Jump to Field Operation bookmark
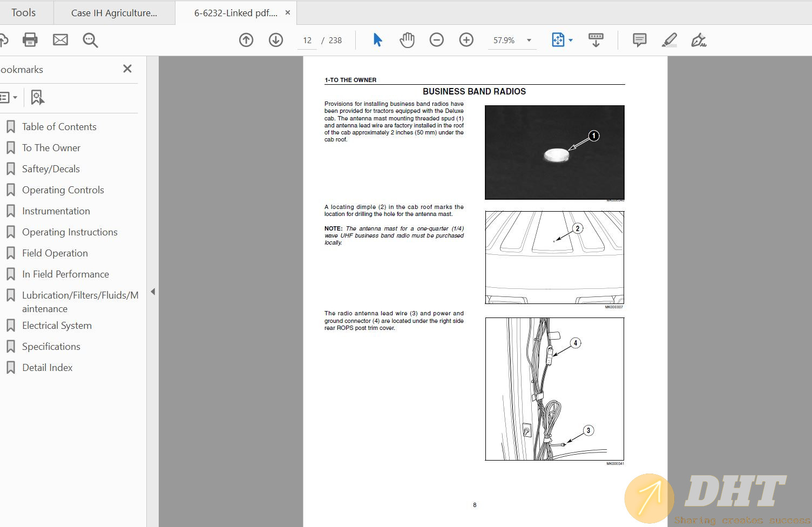The height and width of the screenshot is (527, 812). click(x=55, y=253)
